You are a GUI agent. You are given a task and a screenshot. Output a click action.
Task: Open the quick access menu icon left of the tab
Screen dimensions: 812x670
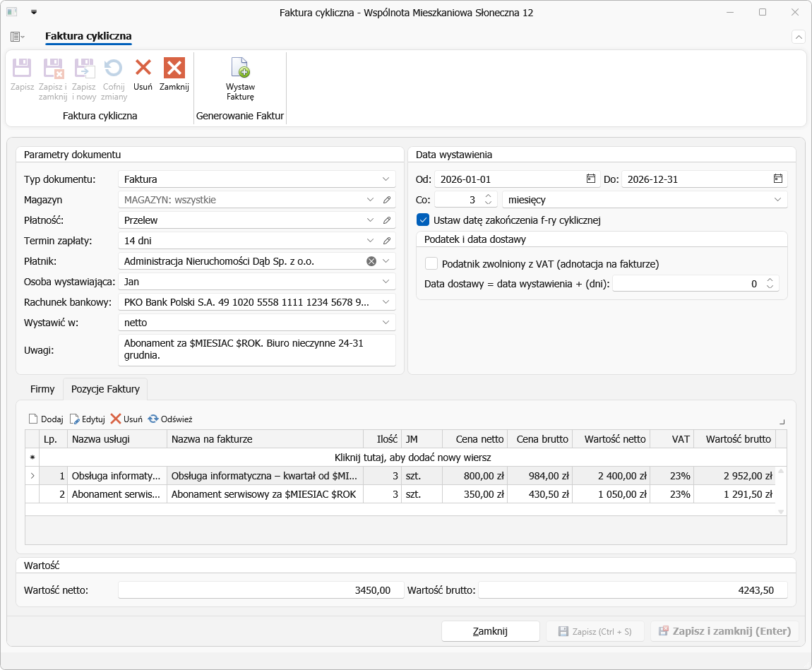coord(17,37)
